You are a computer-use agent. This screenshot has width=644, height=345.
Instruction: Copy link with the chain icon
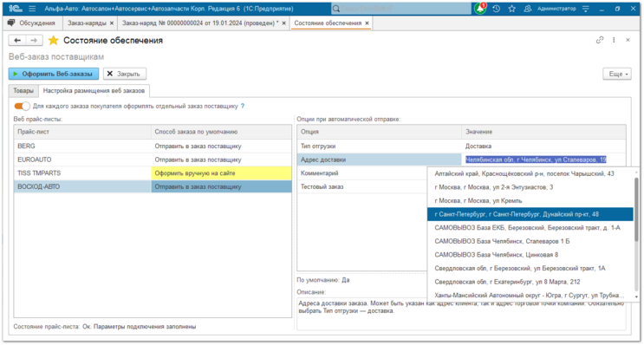[600, 40]
